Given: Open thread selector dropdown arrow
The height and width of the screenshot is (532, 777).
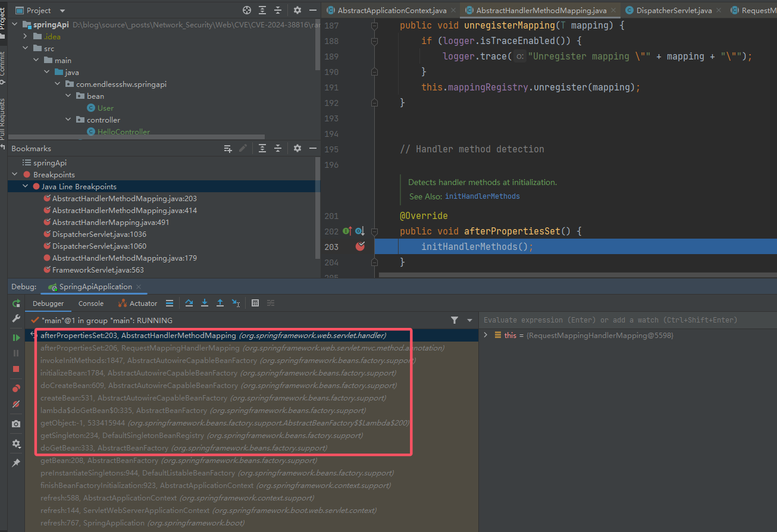Looking at the screenshot, I should [x=469, y=320].
